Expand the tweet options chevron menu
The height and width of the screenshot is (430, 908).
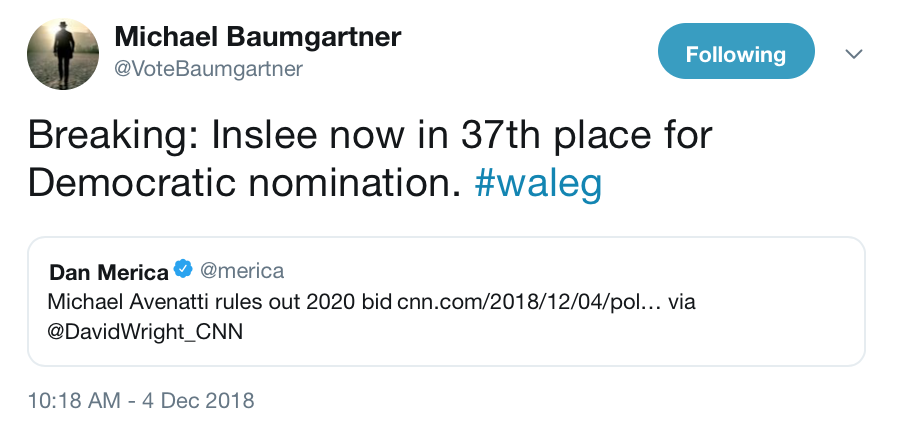(x=854, y=54)
